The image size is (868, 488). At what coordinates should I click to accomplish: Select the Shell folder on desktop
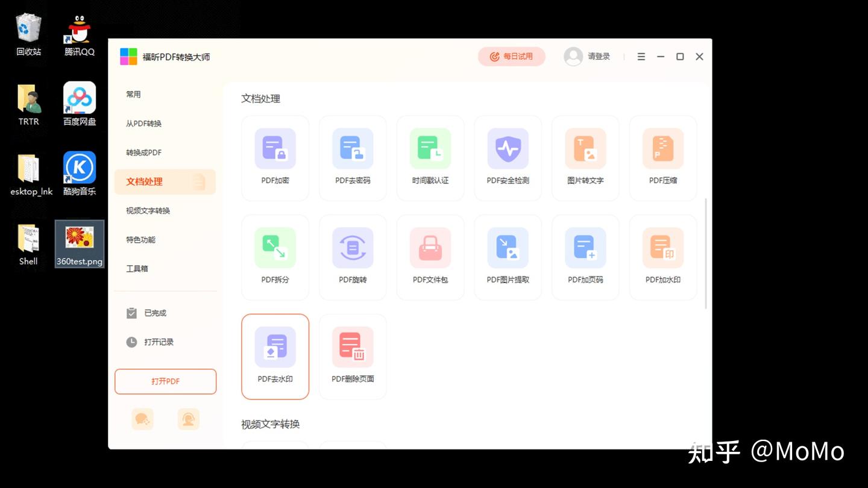point(28,245)
